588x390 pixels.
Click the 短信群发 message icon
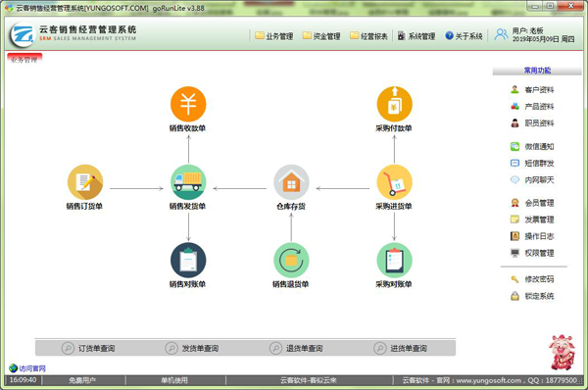pyautogui.click(x=514, y=163)
